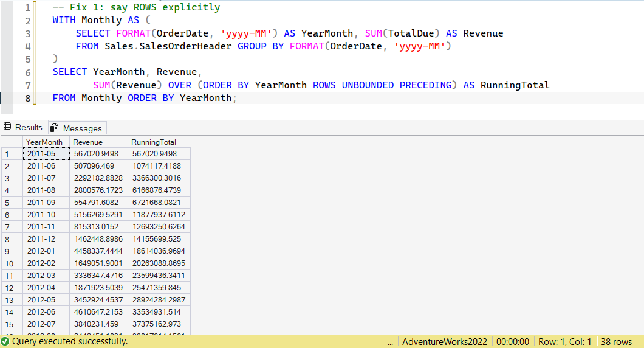Screen dimensions: 644x348
Task: Select the cell '2011-11'
Action: coord(46,227)
